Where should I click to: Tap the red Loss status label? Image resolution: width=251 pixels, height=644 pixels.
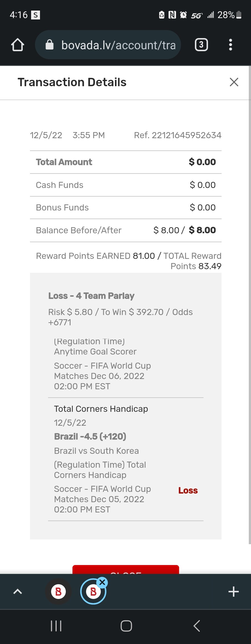tap(188, 491)
